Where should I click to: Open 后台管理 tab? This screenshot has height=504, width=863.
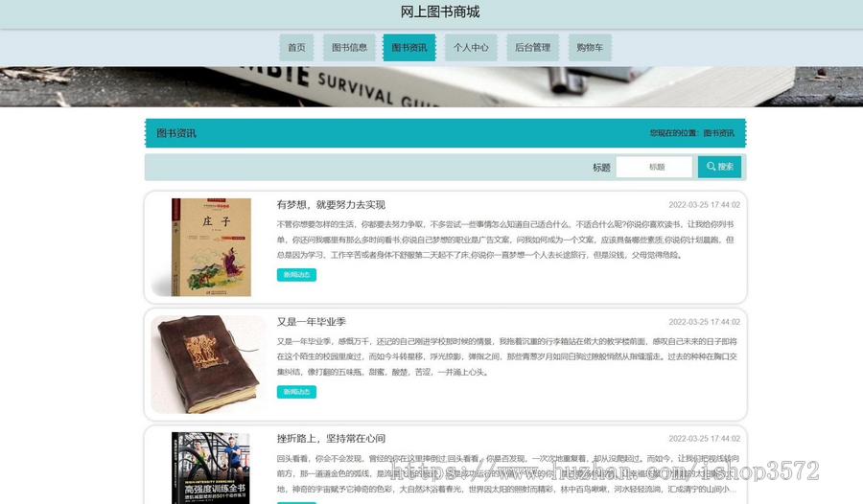click(532, 47)
